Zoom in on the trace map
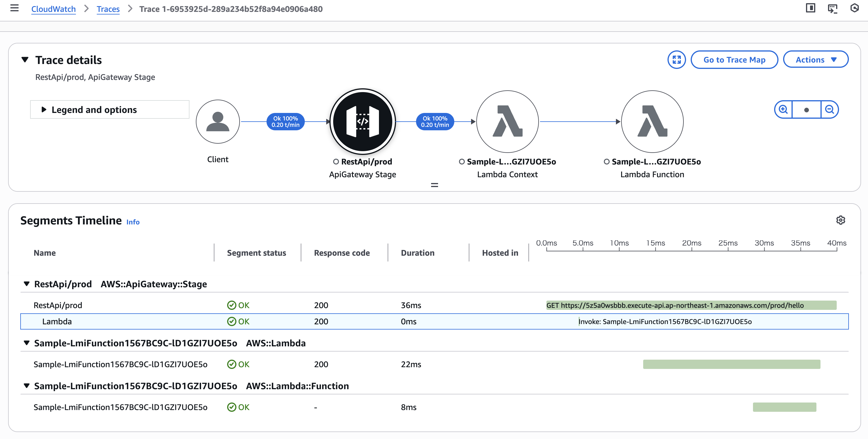The image size is (868, 439). [x=783, y=109]
